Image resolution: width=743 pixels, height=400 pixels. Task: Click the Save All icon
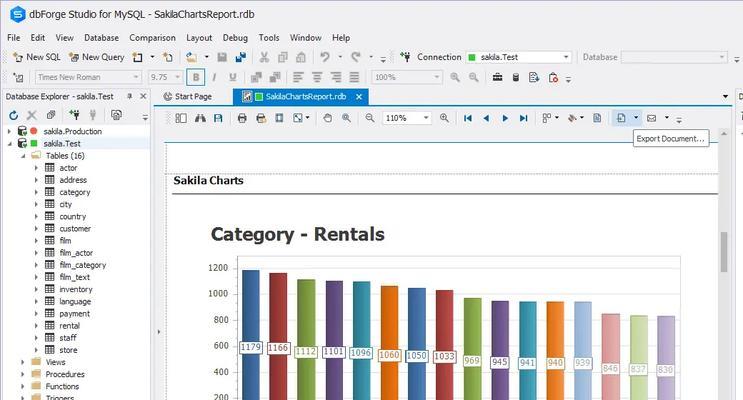(241, 57)
